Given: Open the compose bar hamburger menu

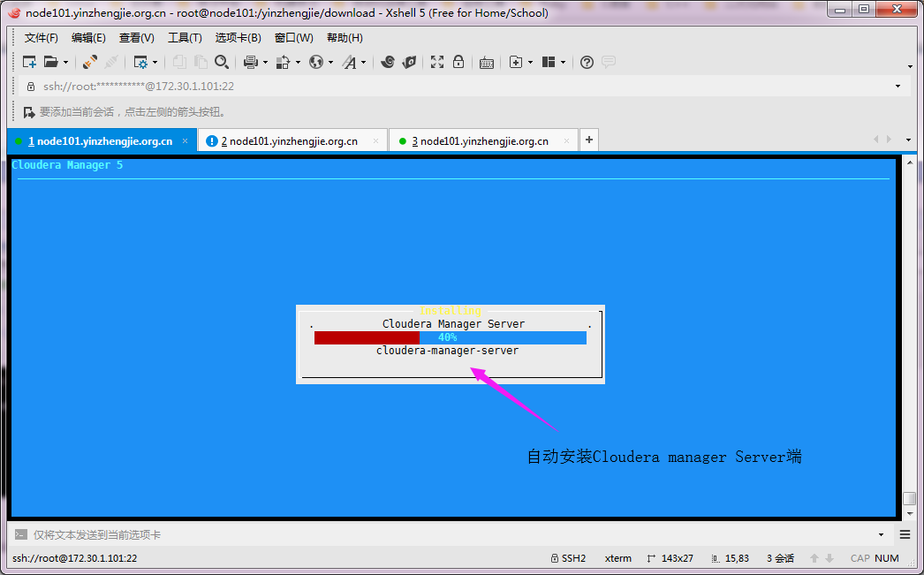Looking at the screenshot, I should (905, 534).
